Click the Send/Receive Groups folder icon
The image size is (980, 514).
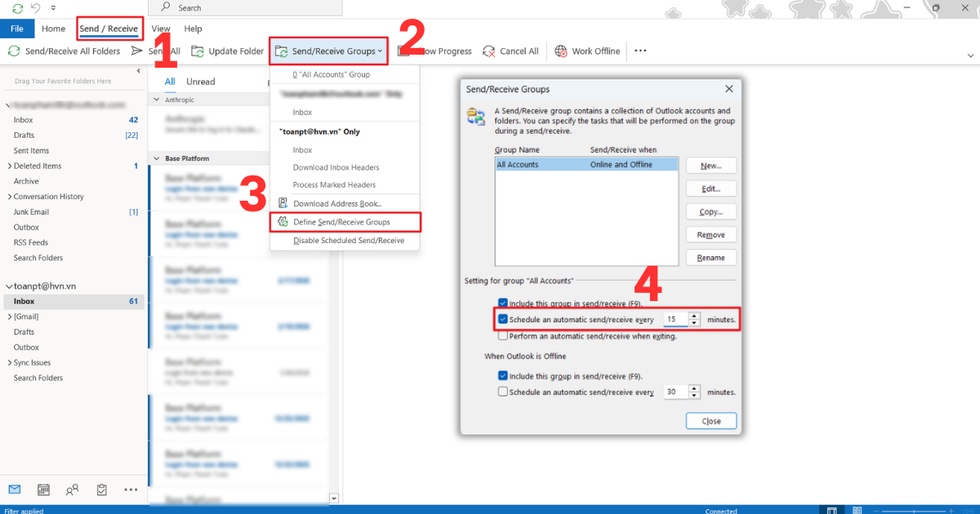click(282, 51)
